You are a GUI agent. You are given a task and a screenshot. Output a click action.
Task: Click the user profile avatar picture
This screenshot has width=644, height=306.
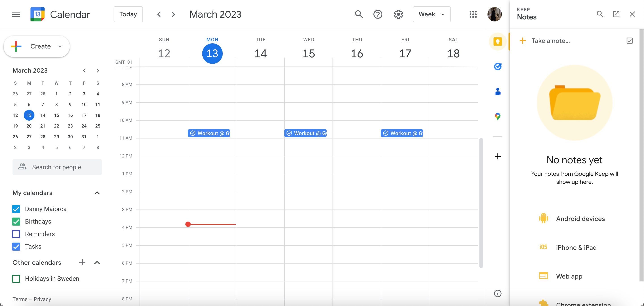[495, 14]
